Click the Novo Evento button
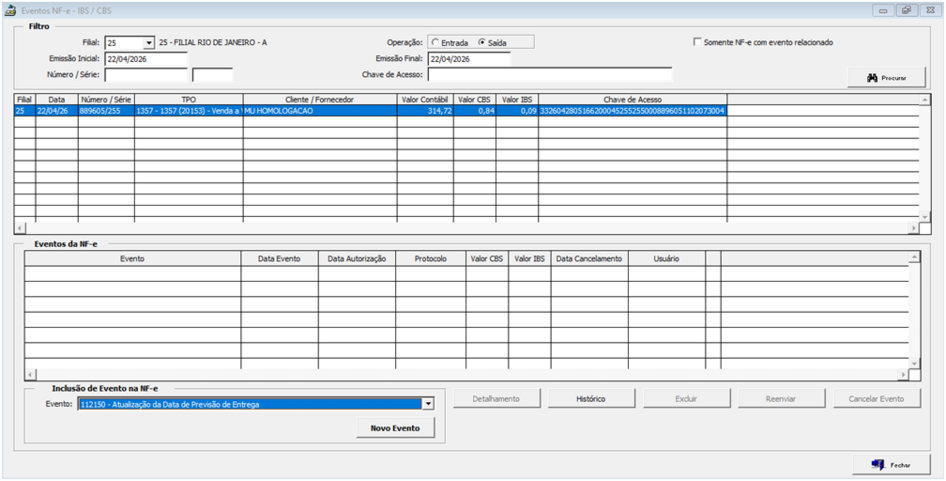 (x=394, y=428)
